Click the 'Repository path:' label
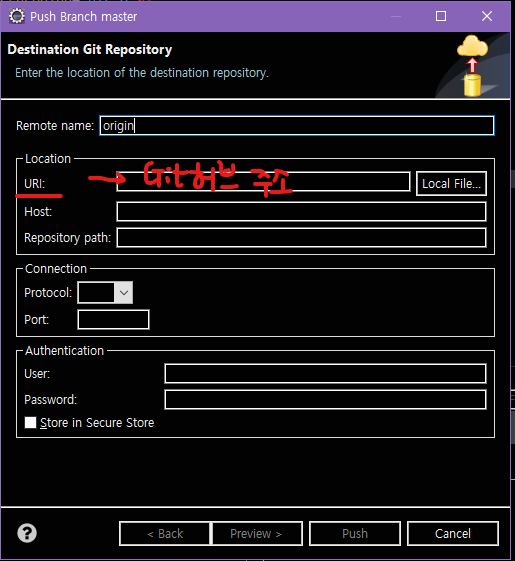This screenshot has width=515, height=561. coord(67,238)
